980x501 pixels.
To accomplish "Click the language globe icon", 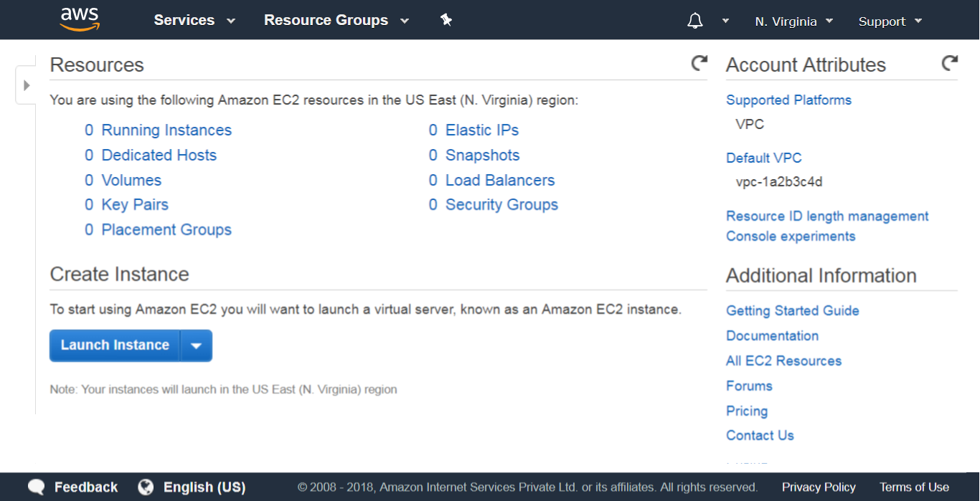I will tap(146, 487).
